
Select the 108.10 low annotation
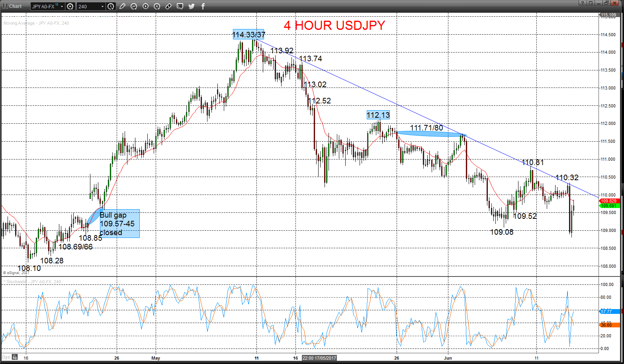coord(29,269)
